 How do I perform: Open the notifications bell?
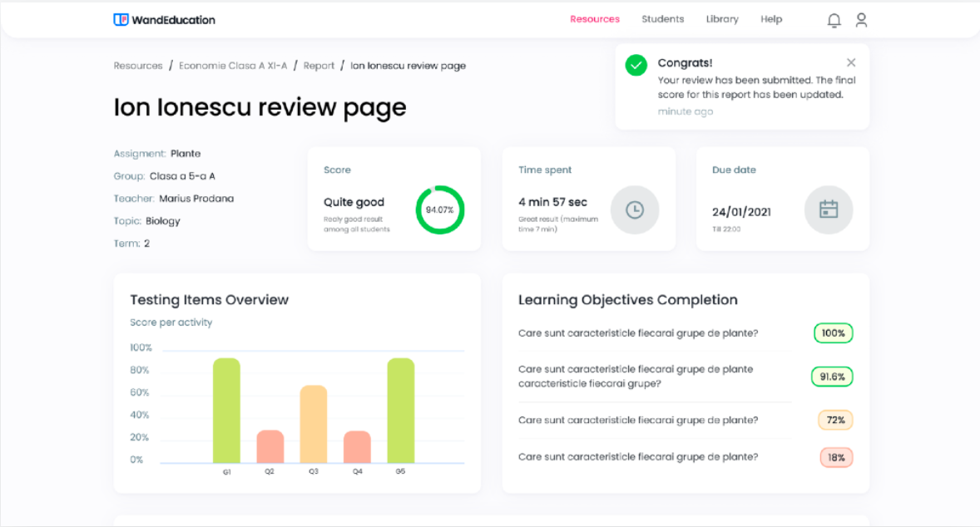click(834, 20)
